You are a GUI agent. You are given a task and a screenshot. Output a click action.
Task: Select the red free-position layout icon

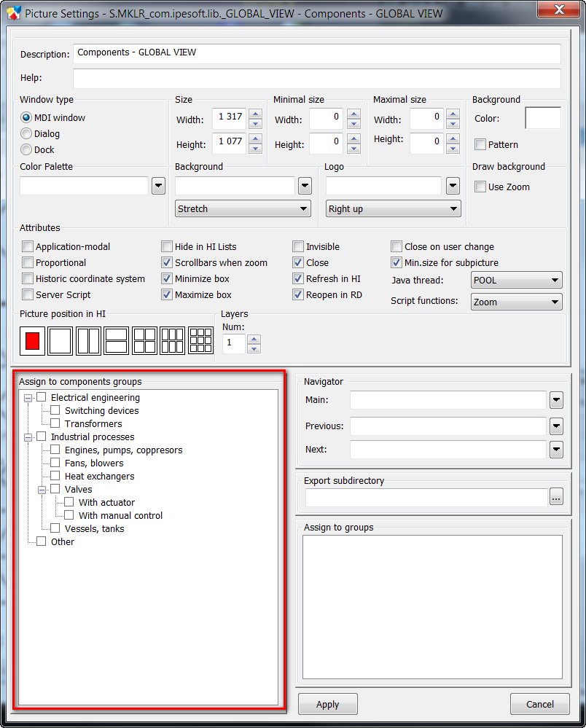click(32, 340)
